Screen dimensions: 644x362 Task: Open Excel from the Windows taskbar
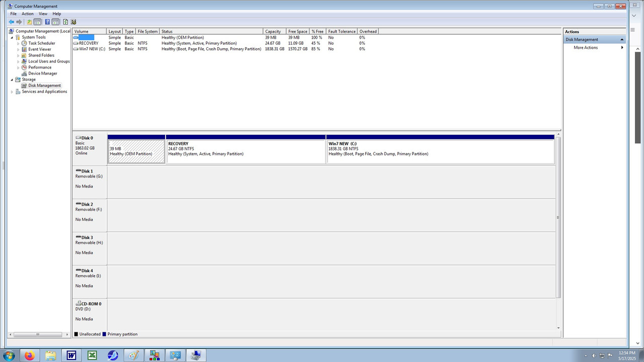(92, 355)
